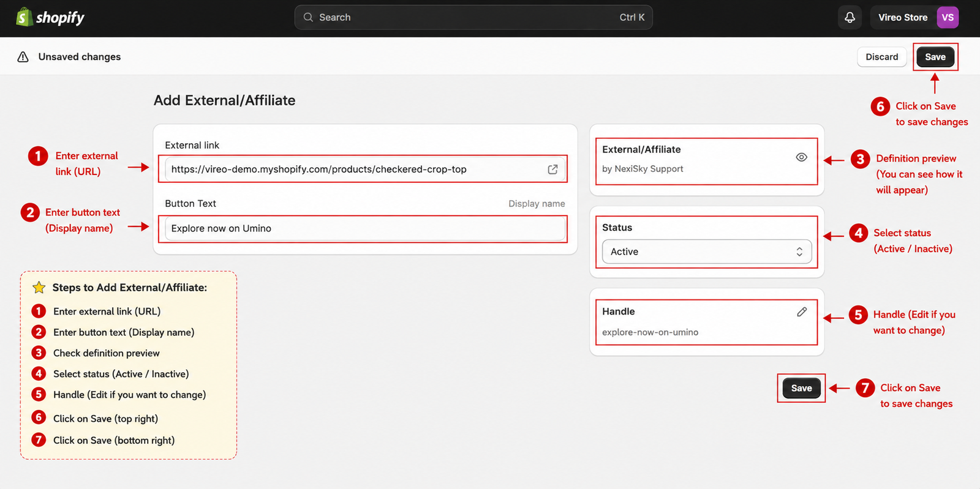Open external link icon in URL field
The height and width of the screenshot is (489, 980).
pos(552,170)
